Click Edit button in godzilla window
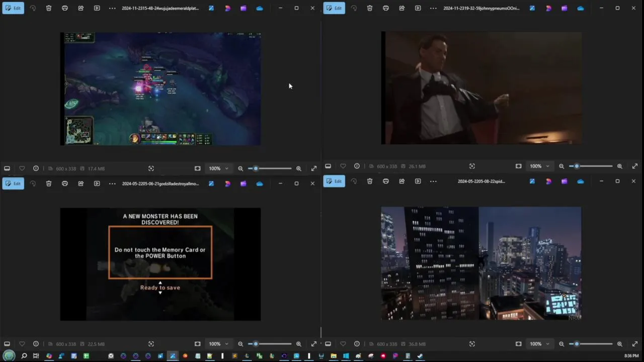The height and width of the screenshot is (362, 644). click(x=13, y=184)
